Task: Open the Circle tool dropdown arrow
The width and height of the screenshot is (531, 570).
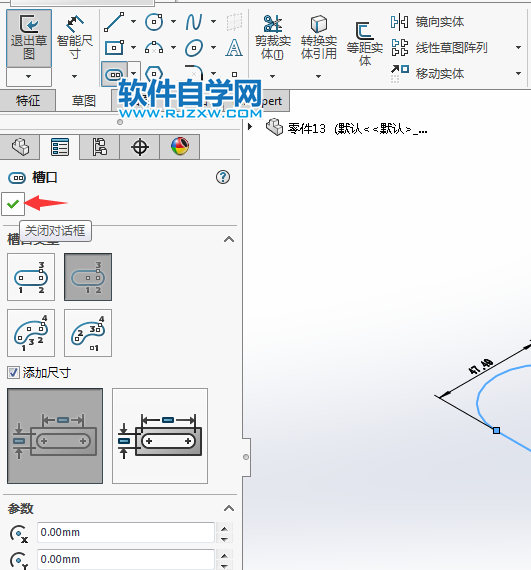Action: pos(173,21)
